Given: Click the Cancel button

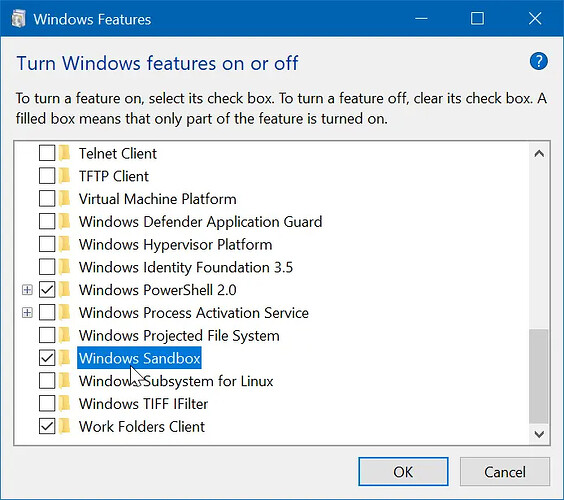Looking at the screenshot, I should (505, 472).
